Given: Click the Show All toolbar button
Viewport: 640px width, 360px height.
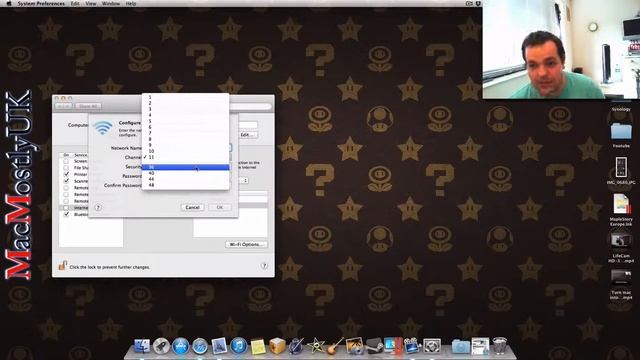Looking at the screenshot, I should 88,106.
